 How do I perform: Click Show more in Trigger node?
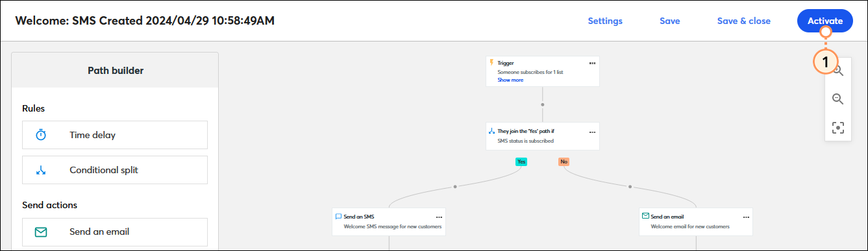coord(510,80)
